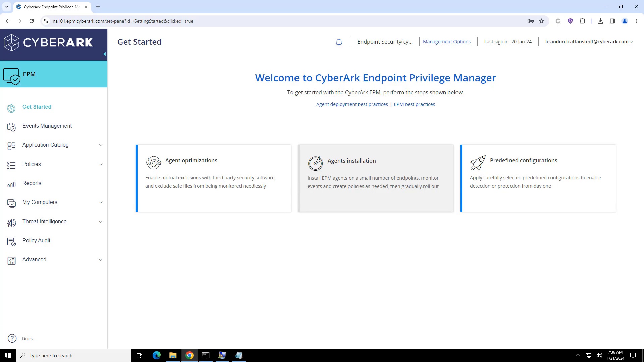Select the CyberArk Endpoint Privilege browser tab

50,7
